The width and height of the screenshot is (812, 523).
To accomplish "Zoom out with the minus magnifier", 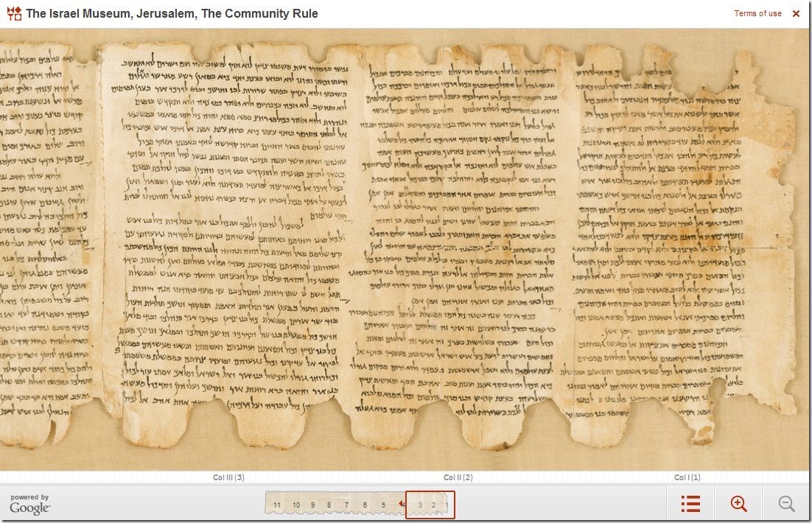I will [787, 503].
